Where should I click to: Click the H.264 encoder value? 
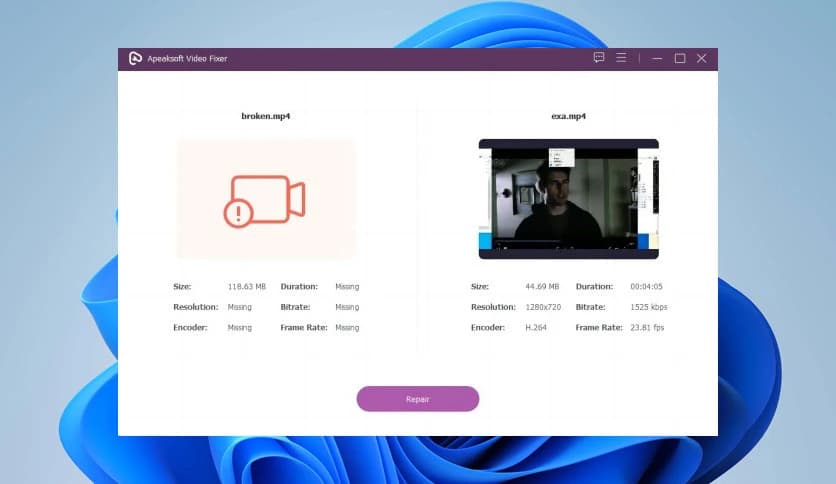point(536,327)
